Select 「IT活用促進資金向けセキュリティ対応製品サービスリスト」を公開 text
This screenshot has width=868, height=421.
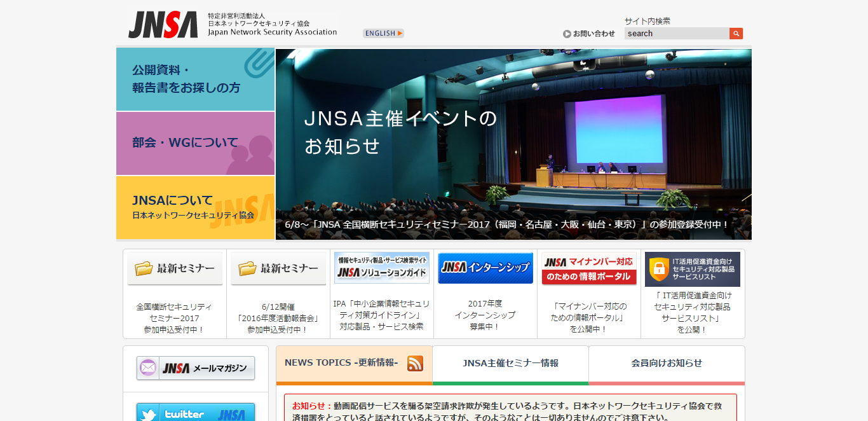(x=692, y=312)
